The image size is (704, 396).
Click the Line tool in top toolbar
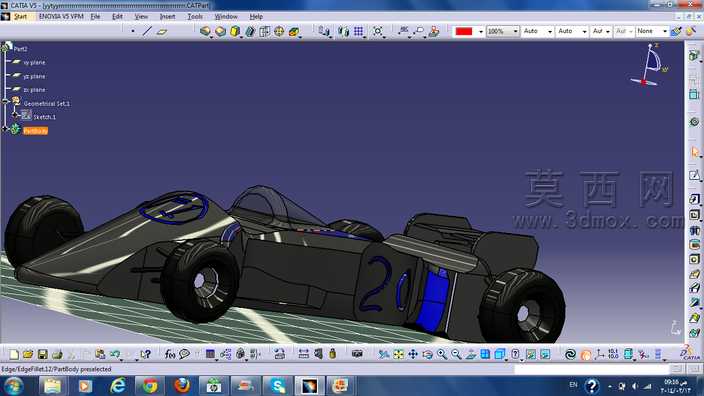(147, 31)
